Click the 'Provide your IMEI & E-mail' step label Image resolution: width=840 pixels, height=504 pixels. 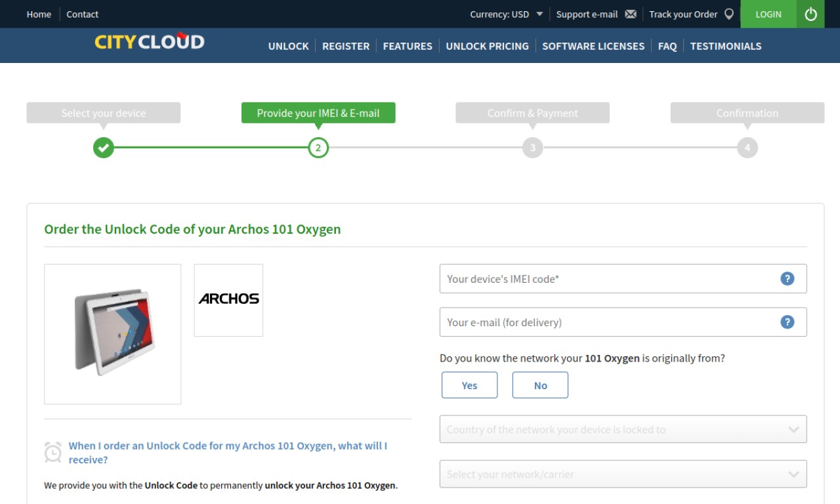tap(318, 113)
